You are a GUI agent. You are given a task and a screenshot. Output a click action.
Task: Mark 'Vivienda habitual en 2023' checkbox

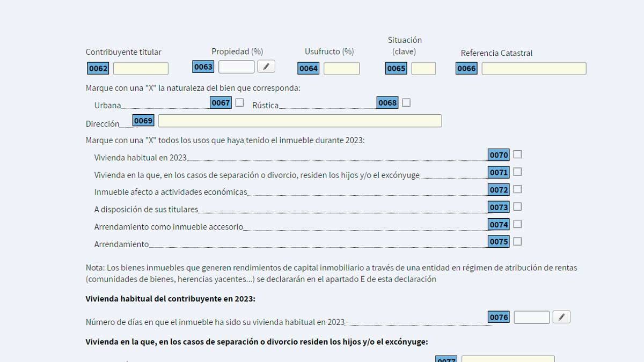(x=517, y=154)
